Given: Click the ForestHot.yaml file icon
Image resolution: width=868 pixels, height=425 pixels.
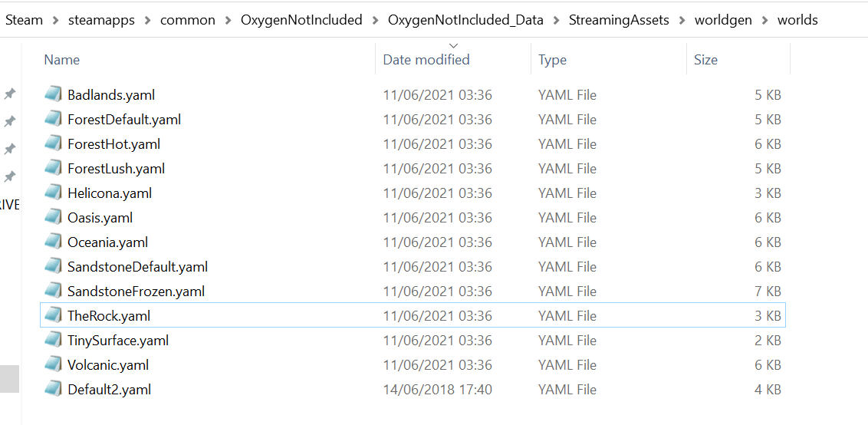Looking at the screenshot, I should tap(53, 143).
